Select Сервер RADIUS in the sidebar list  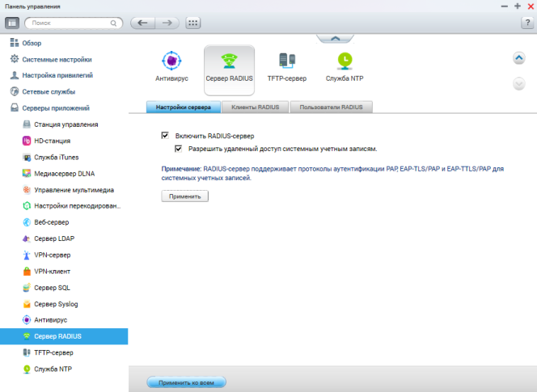pyautogui.click(x=64, y=336)
